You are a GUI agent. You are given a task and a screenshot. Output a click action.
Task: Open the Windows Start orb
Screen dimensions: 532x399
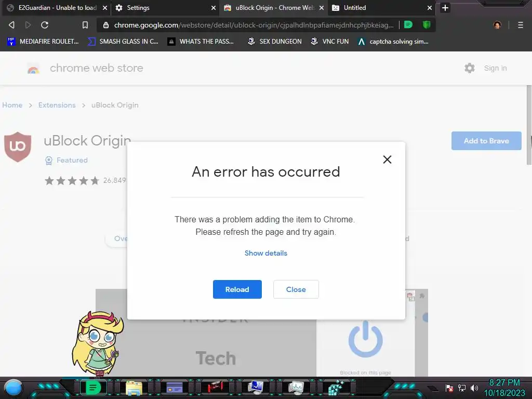coord(14,388)
